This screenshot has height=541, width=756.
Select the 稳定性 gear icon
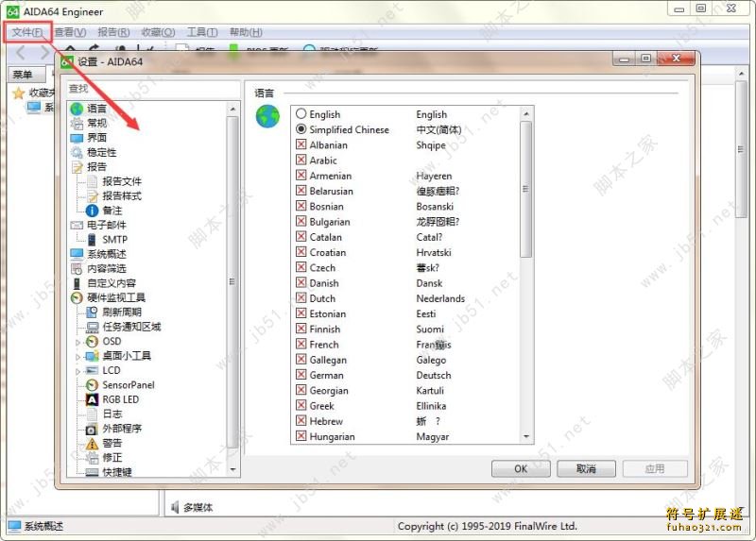(x=77, y=153)
